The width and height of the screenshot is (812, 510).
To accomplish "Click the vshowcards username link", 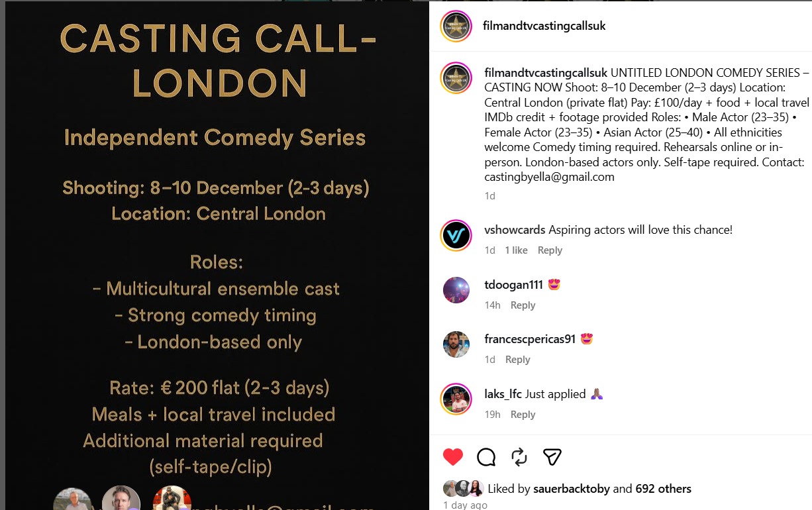I will pos(515,230).
